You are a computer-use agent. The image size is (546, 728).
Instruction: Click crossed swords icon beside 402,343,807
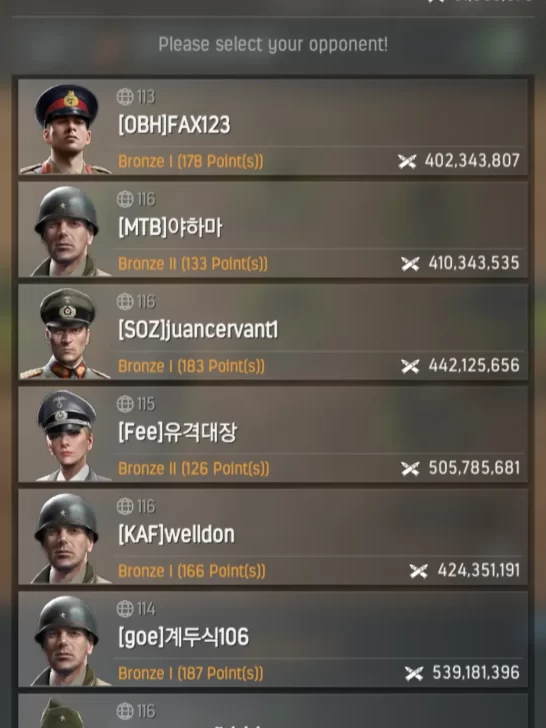point(407,162)
